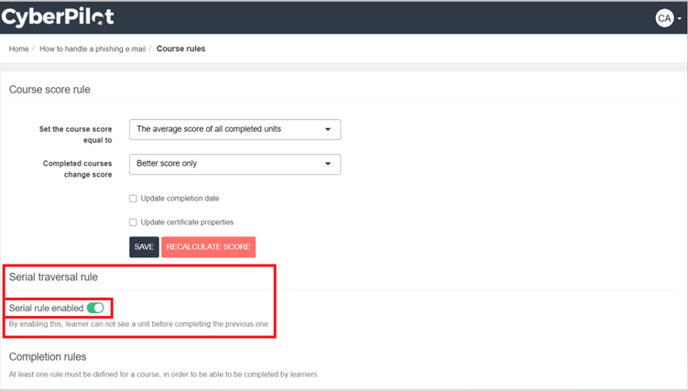Open 'How to handle a phishing e-mail' breadcrumb
Screen dimensions: 688x391
(93, 49)
